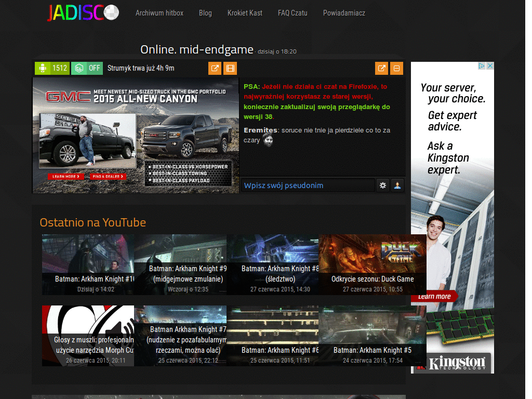
Task: Click the JADISCO rainbow logo
Action: (83, 13)
